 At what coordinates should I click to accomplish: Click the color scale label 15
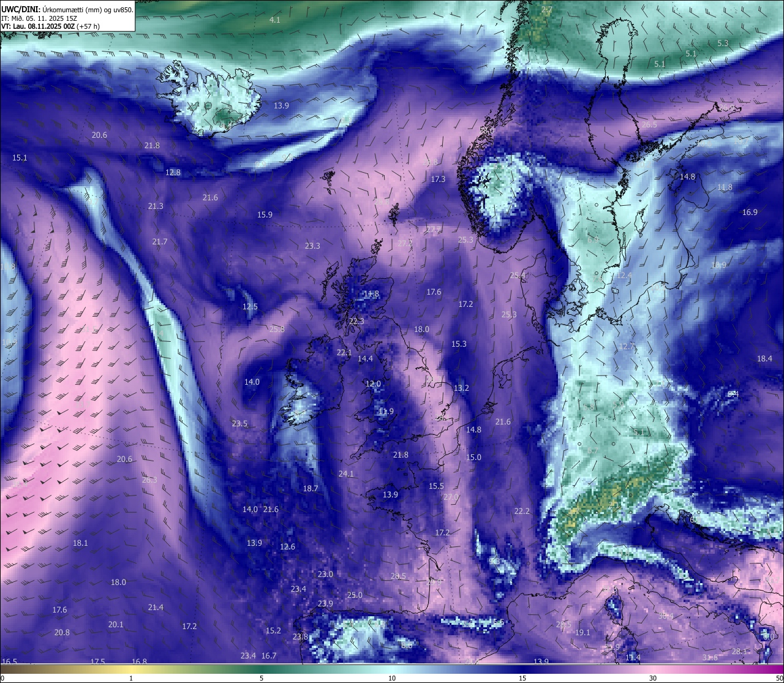click(x=522, y=678)
